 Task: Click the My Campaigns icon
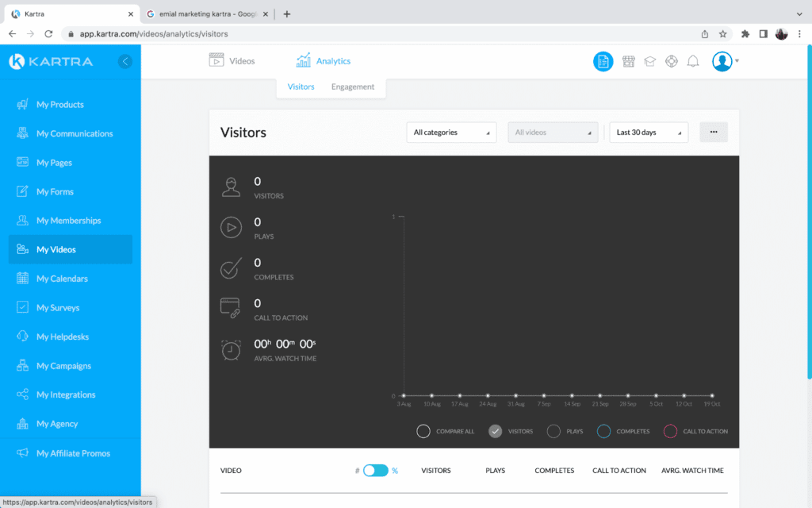click(22, 365)
